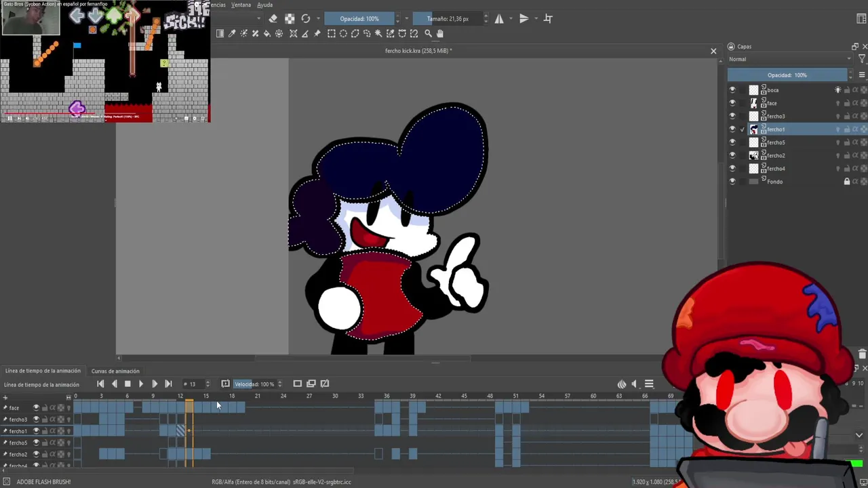The width and height of the screenshot is (868, 488).
Task: Hide the fercho2 layer in Capas
Action: point(732,156)
